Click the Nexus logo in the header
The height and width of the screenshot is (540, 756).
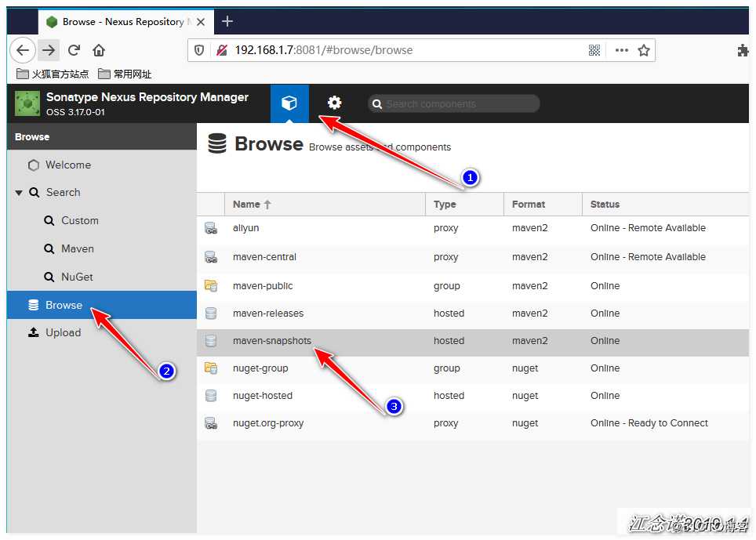(27, 103)
